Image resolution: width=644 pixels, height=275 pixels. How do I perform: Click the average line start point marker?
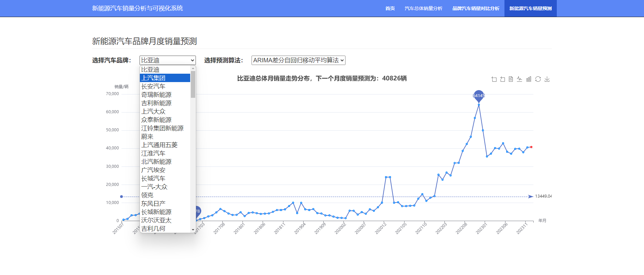click(x=121, y=197)
